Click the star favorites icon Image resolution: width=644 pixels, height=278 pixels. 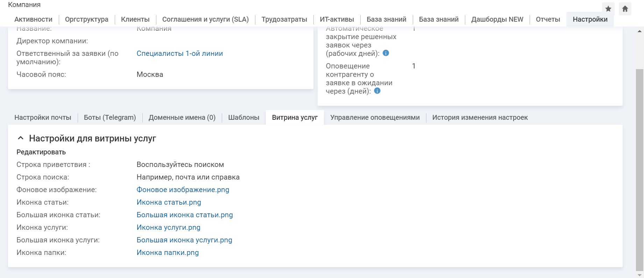pyautogui.click(x=608, y=9)
